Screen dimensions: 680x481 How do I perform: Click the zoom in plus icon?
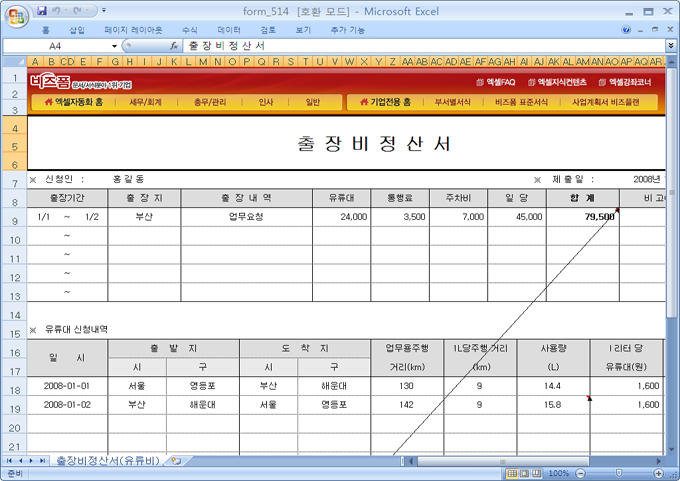point(659,473)
